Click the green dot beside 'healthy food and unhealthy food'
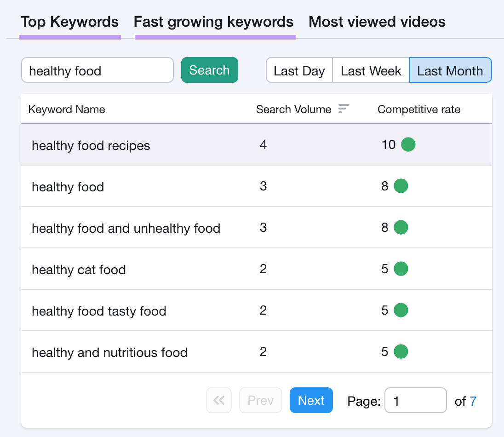The height and width of the screenshot is (437, 504). 401,227
